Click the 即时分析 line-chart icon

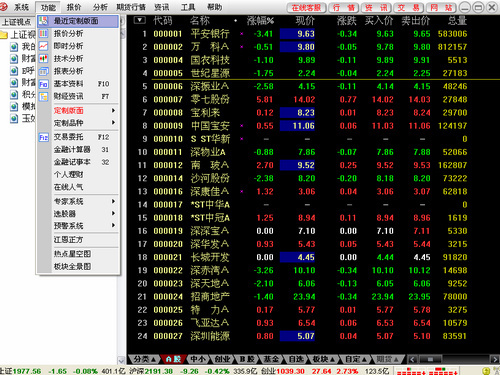coord(43,46)
